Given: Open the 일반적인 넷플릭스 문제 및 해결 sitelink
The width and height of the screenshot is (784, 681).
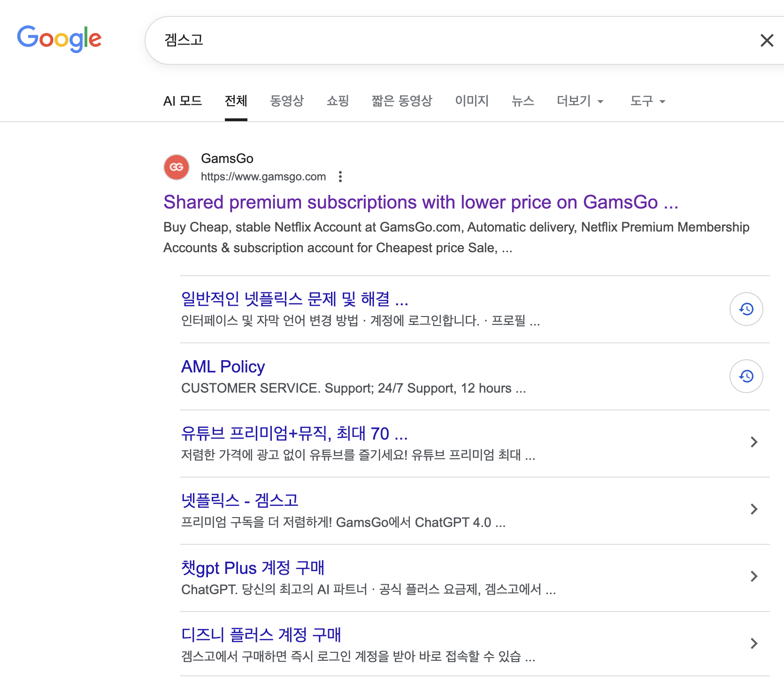Looking at the screenshot, I should tap(295, 299).
